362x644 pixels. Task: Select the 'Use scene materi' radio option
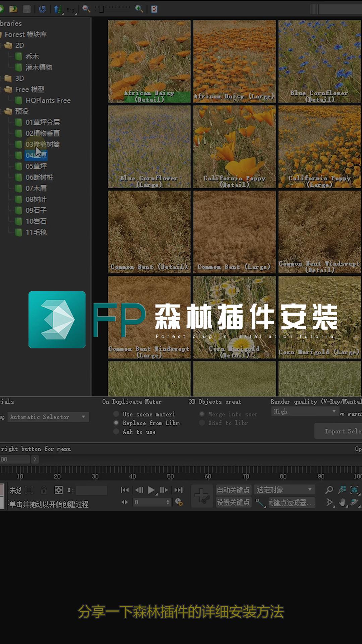click(116, 414)
